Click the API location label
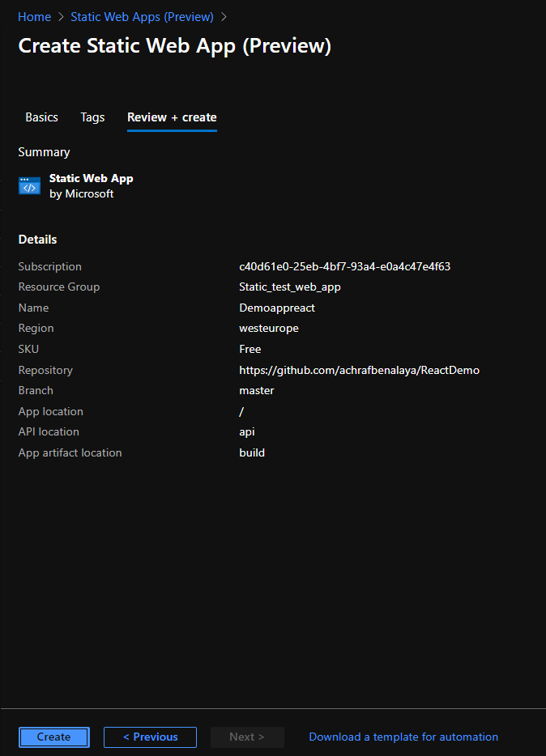Viewport: 546px width, 756px height. pyautogui.click(x=49, y=432)
